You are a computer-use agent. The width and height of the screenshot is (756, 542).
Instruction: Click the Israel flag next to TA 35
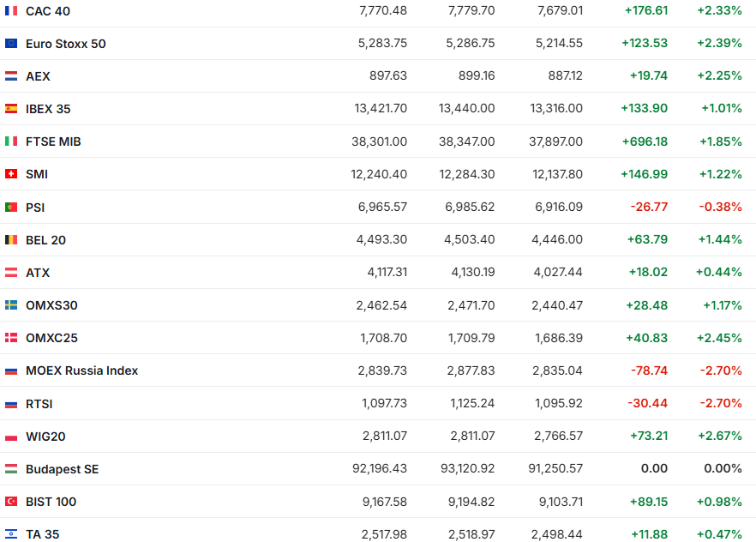point(11,534)
